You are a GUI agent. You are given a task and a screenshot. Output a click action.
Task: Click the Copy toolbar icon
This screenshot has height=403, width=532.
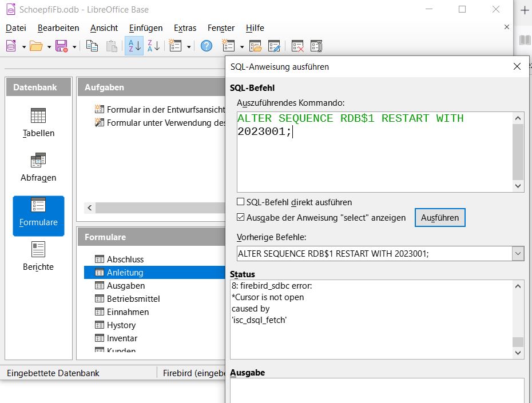[x=92, y=46]
